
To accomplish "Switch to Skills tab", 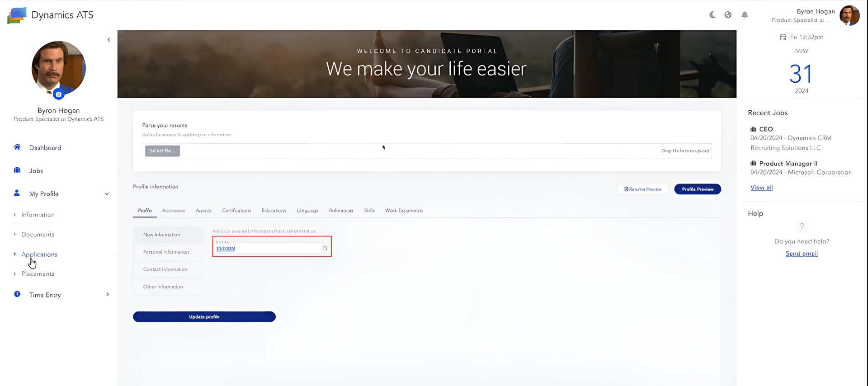I will coord(369,211).
